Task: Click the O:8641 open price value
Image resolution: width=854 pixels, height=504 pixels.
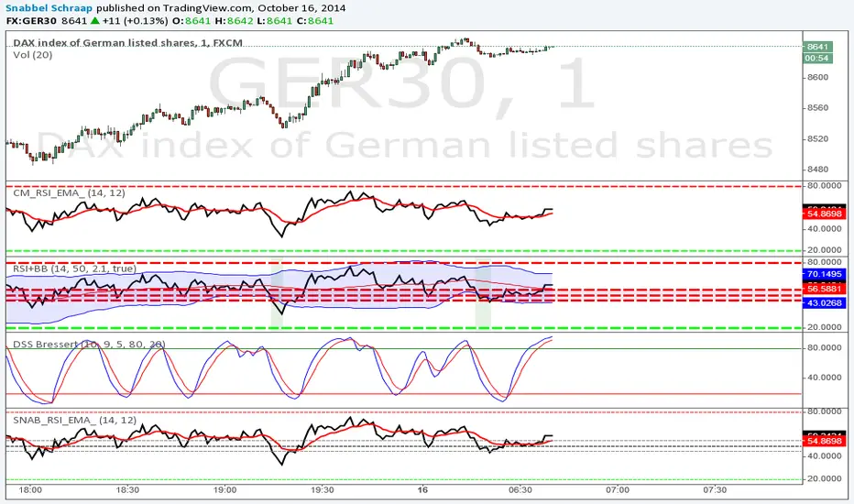Action: point(191,21)
